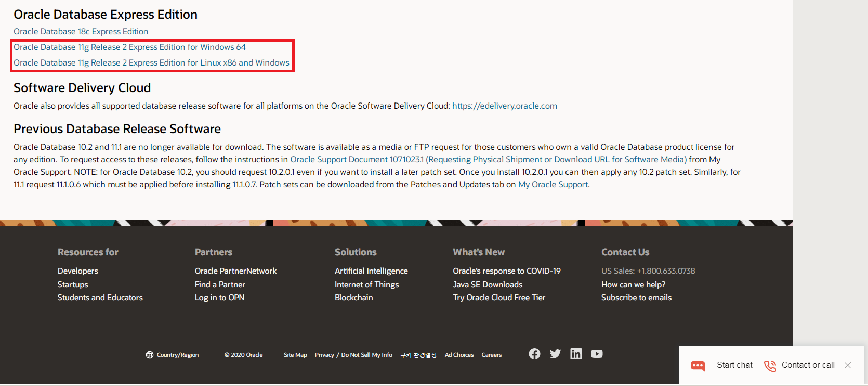Click the Contact Us footer heading
Viewport: 868px width, 386px height.
[625, 252]
